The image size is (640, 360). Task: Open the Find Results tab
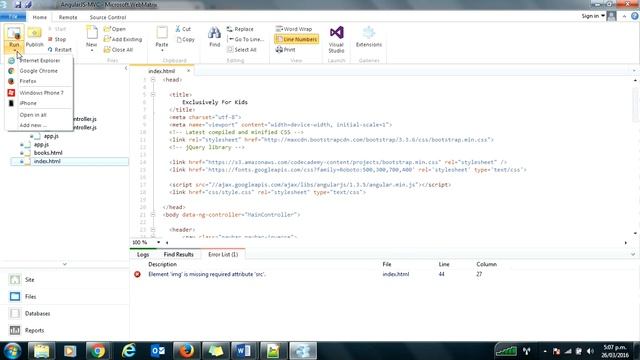(x=178, y=254)
